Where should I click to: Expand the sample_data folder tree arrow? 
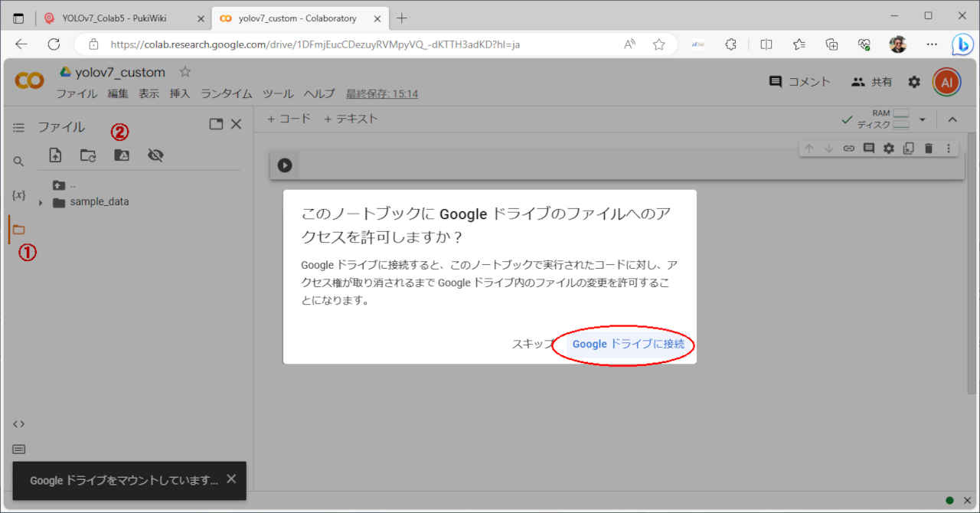tap(41, 203)
